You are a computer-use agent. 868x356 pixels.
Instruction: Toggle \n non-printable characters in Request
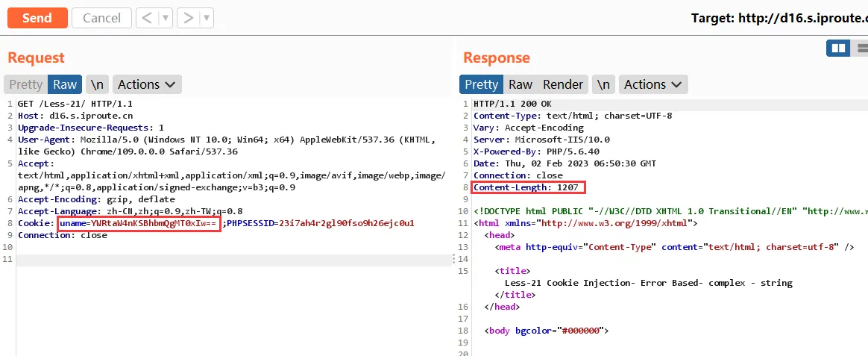coord(97,84)
